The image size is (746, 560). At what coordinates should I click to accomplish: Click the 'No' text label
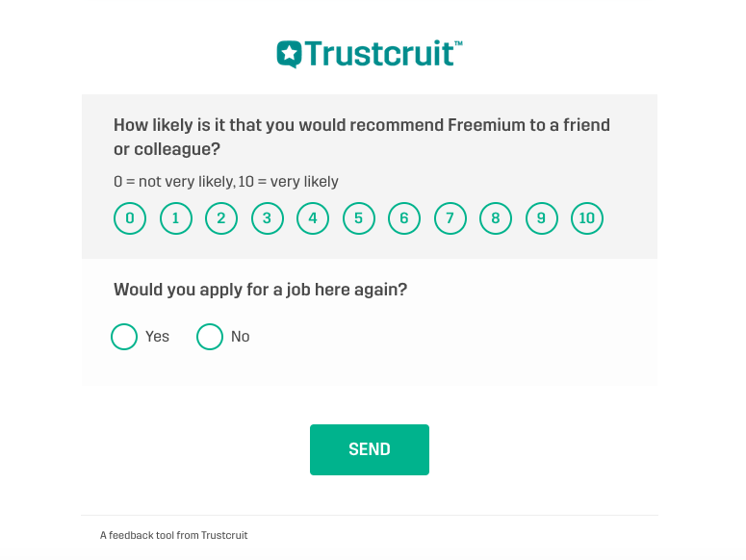click(241, 337)
